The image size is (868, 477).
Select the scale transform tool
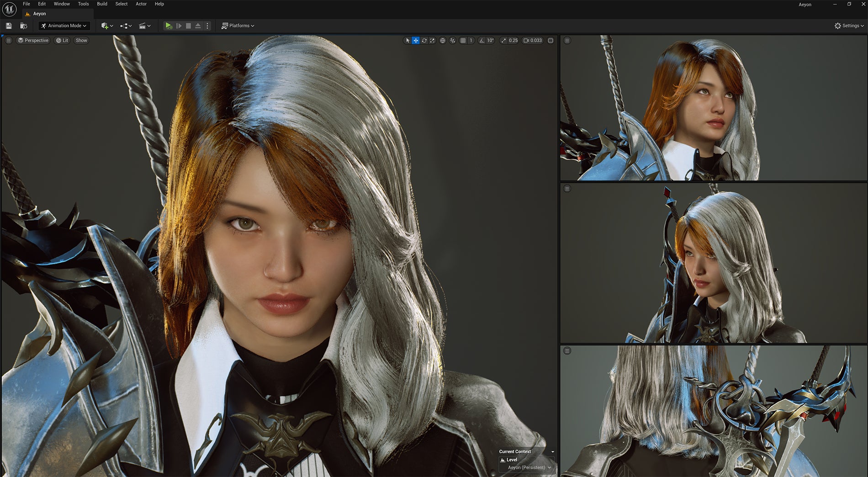click(432, 41)
